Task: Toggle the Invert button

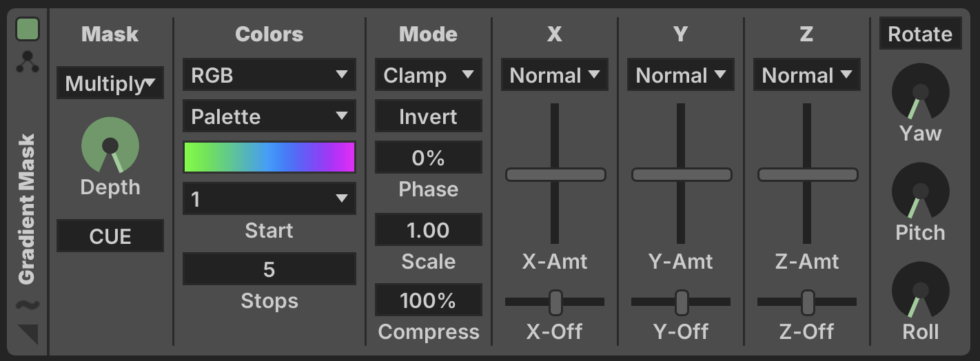Action: click(x=428, y=116)
